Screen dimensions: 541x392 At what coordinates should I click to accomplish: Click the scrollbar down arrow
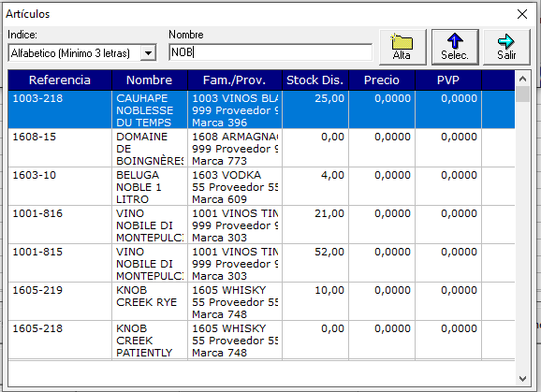click(x=522, y=379)
